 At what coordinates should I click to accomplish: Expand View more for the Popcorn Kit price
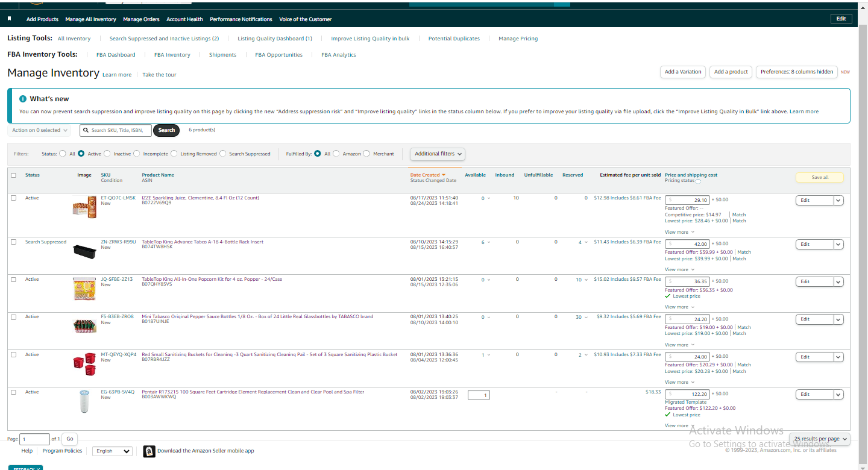[x=679, y=307]
